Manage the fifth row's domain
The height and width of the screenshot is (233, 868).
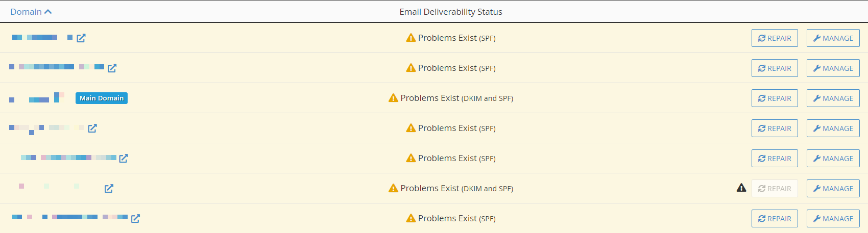tap(833, 158)
